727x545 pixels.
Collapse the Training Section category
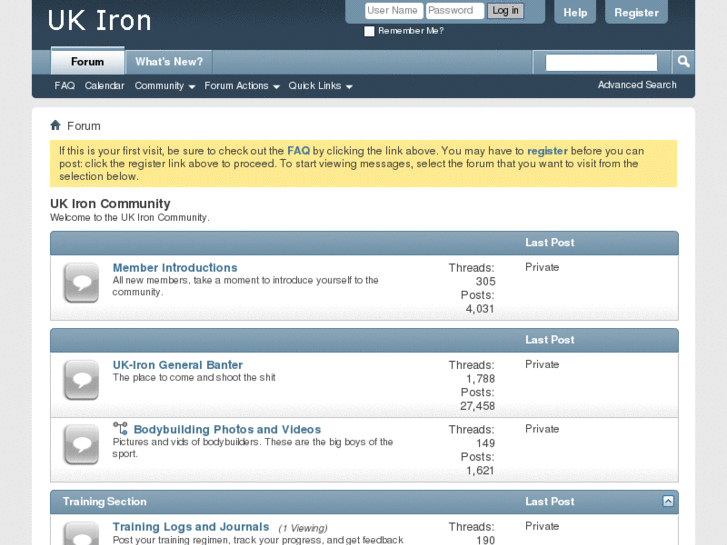click(668, 501)
